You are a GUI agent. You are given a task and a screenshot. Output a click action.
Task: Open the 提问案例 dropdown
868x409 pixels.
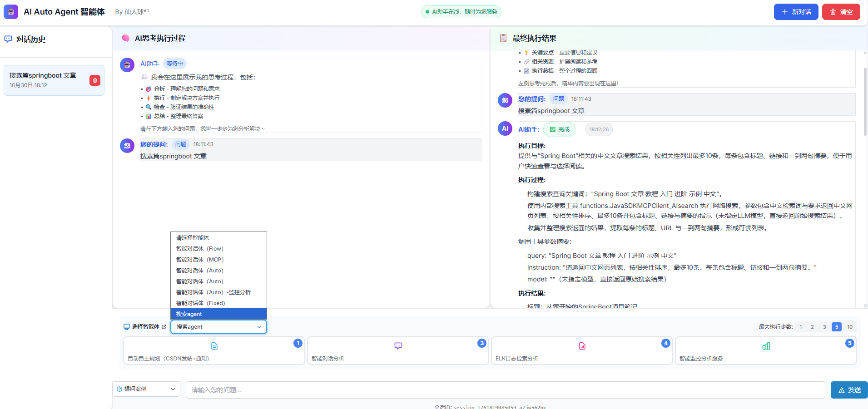(146, 389)
